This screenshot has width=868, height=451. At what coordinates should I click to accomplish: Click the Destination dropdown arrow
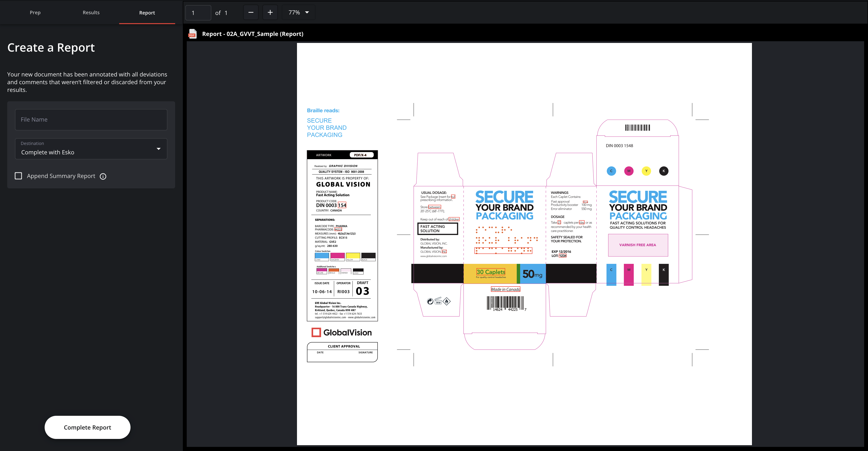click(158, 149)
